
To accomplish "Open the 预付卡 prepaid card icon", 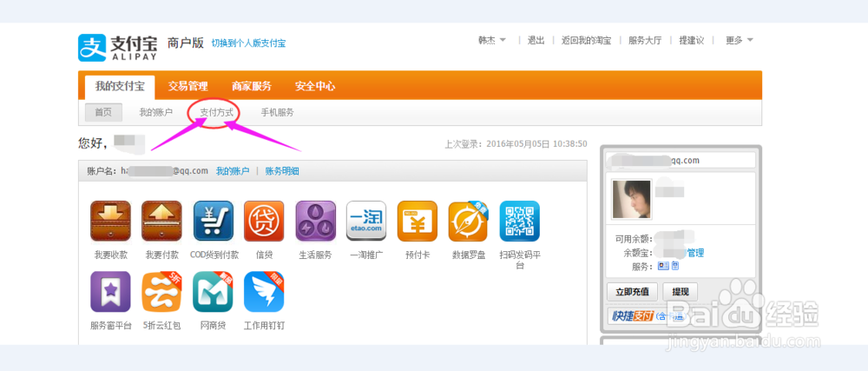I will [x=418, y=221].
